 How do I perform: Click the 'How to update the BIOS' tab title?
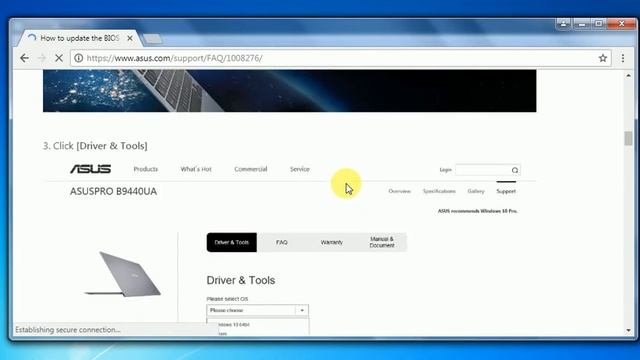[80, 38]
